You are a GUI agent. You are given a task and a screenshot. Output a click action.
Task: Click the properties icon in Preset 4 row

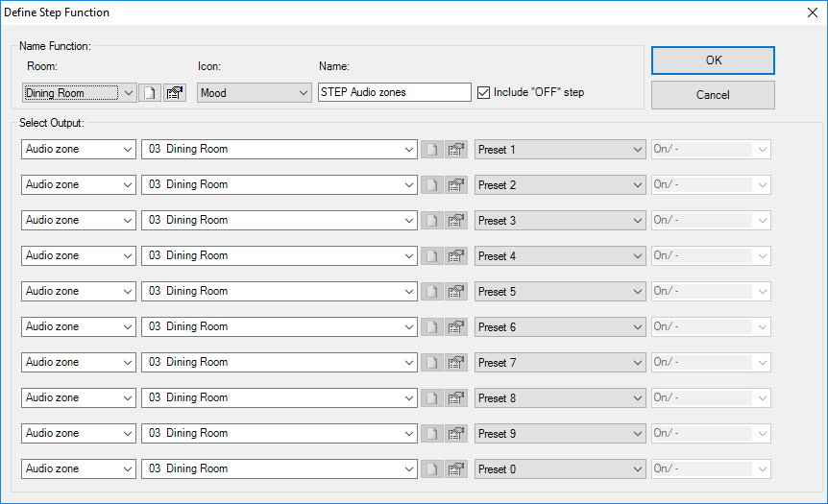coord(456,256)
